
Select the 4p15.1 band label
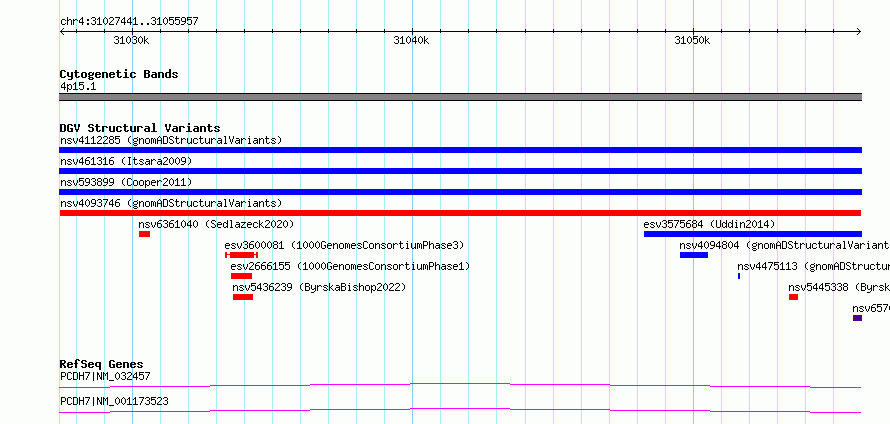pos(78,86)
